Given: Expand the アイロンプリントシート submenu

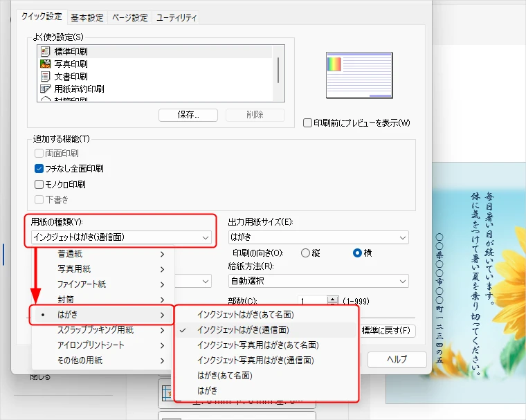Looking at the screenshot, I should [103, 345].
